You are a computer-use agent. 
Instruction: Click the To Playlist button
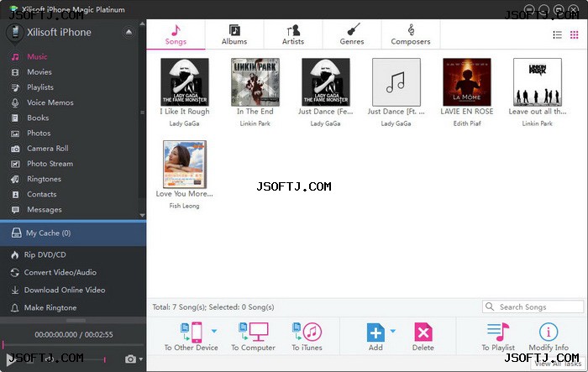498,337
